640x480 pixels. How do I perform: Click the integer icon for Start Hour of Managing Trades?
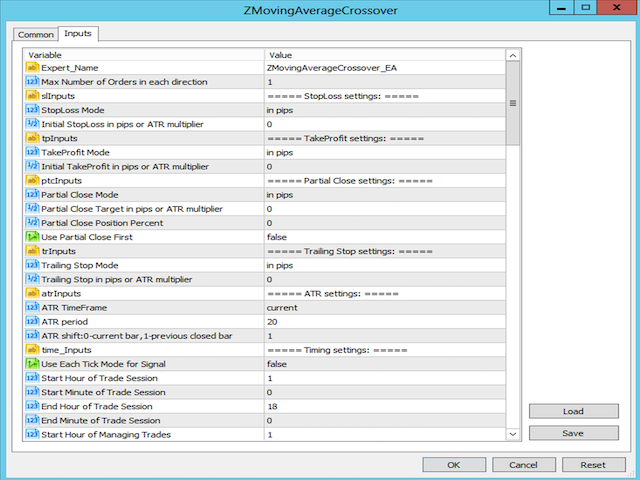point(32,434)
